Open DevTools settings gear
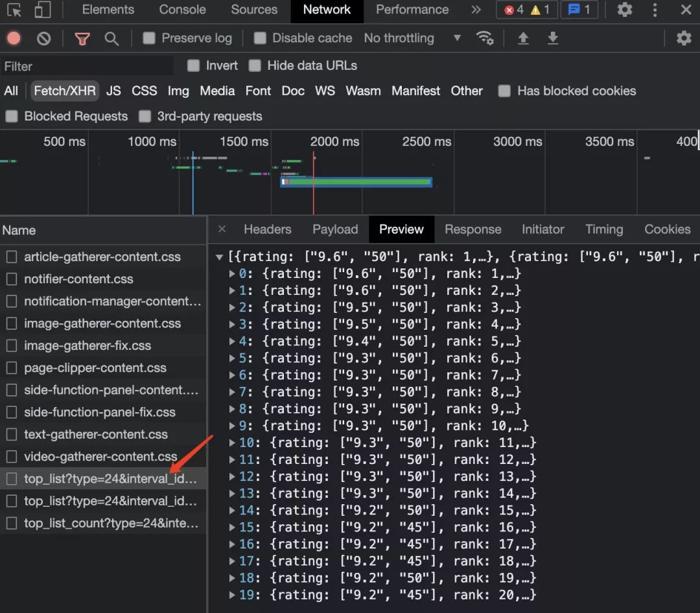The image size is (700, 613). 624,9
